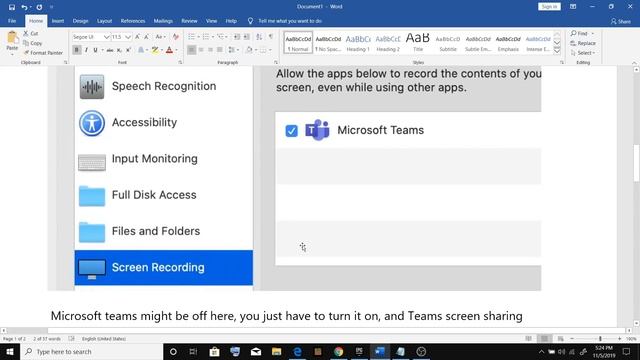Viewport: 640px width, 360px height.
Task: Move the zoom slider handle in the status bar
Action: point(600,338)
